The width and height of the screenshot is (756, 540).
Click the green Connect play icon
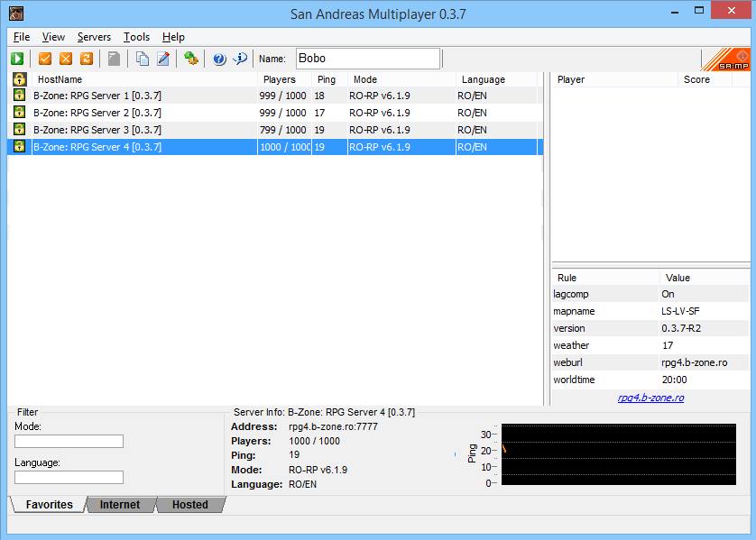point(17,59)
